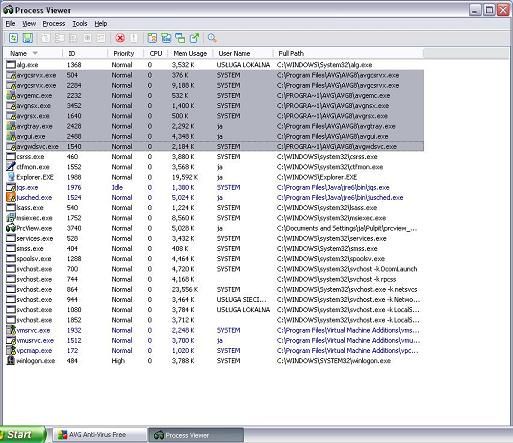Click the red Kill process toolbar icon
Viewport: 513px width, 443px height.
pos(120,38)
